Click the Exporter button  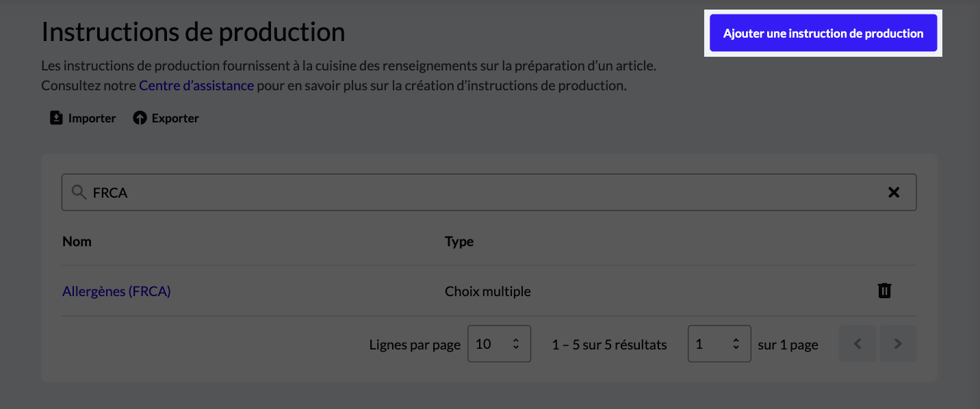pos(166,118)
